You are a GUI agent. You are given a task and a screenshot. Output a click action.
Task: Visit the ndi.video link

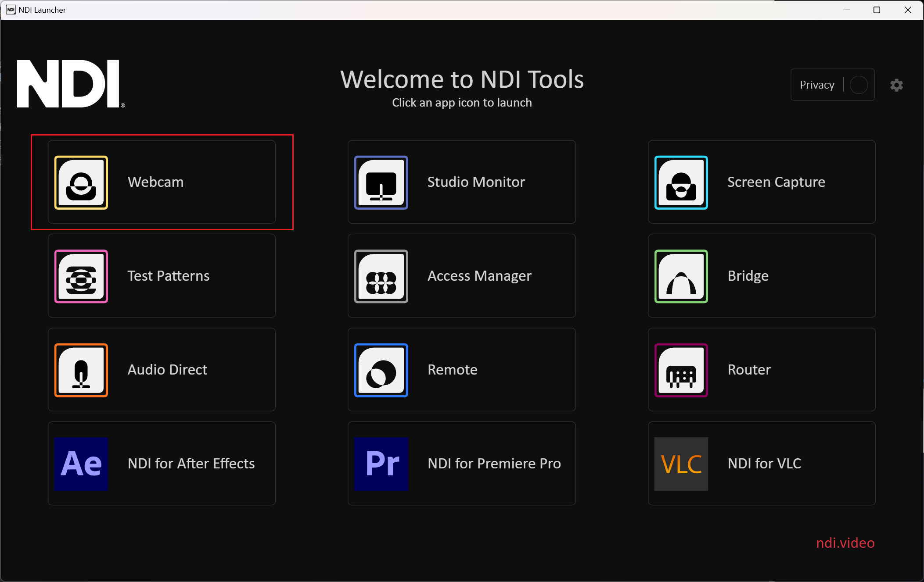coord(845,543)
